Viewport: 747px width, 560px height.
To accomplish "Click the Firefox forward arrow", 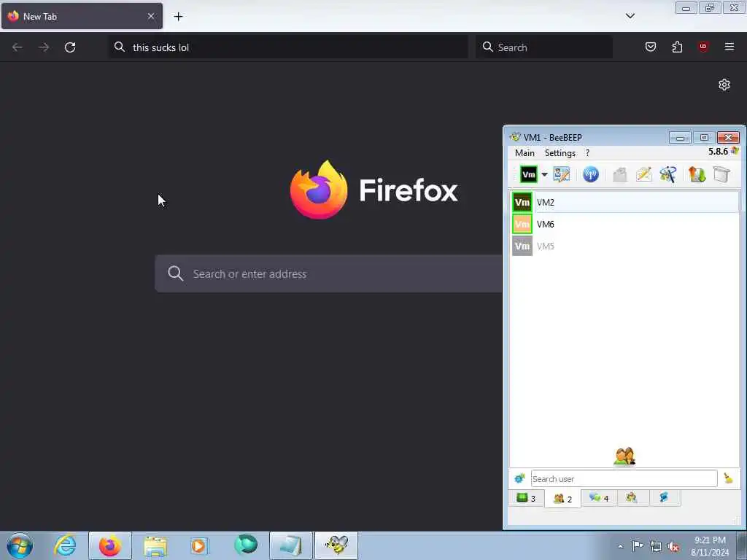I will (43, 47).
